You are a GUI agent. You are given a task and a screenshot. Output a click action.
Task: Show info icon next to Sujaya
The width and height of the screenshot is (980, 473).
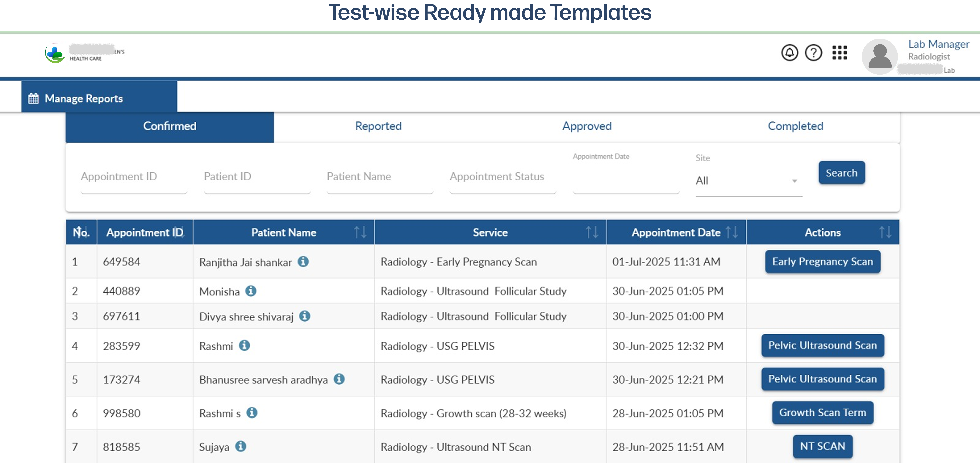pyautogui.click(x=240, y=446)
